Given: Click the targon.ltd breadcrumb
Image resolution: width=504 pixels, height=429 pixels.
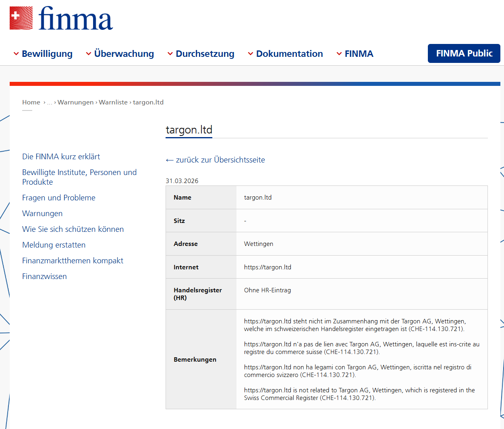Looking at the screenshot, I should point(148,102).
